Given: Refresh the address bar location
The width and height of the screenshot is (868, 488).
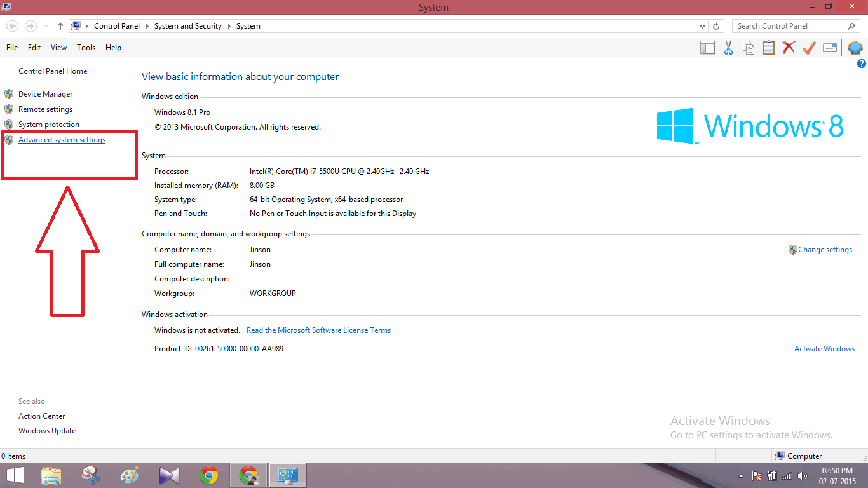Looking at the screenshot, I should (x=716, y=26).
